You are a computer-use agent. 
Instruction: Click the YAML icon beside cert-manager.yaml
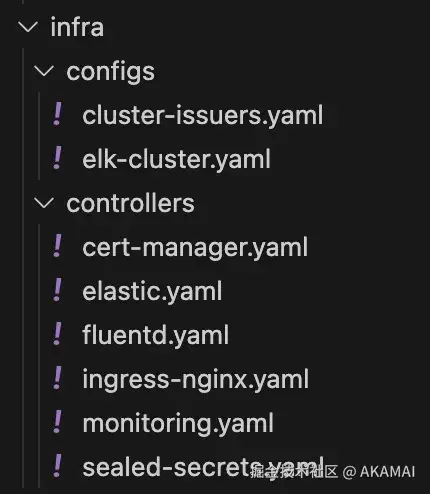[58, 246]
